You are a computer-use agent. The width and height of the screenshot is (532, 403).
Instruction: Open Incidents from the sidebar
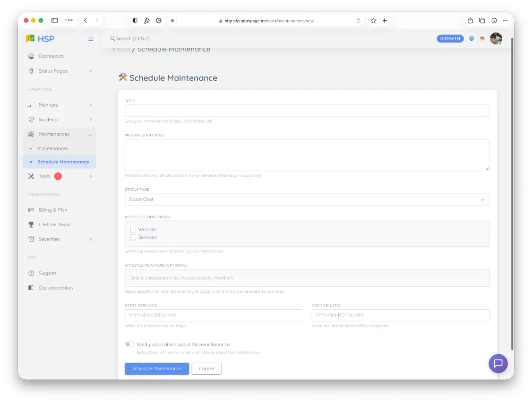tap(49, 119)
